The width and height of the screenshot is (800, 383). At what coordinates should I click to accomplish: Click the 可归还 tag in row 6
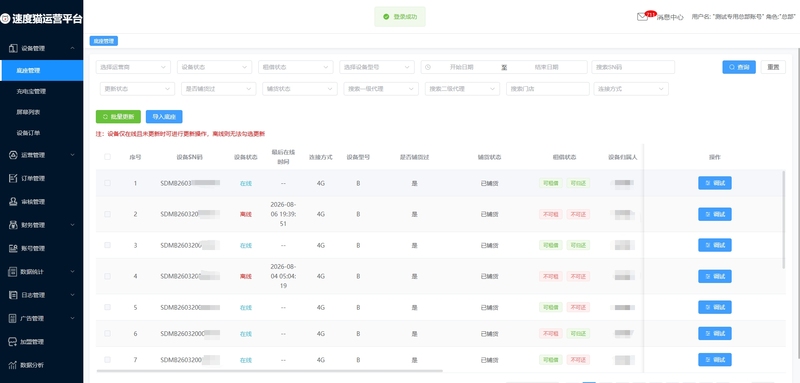(x=578, y=334)
